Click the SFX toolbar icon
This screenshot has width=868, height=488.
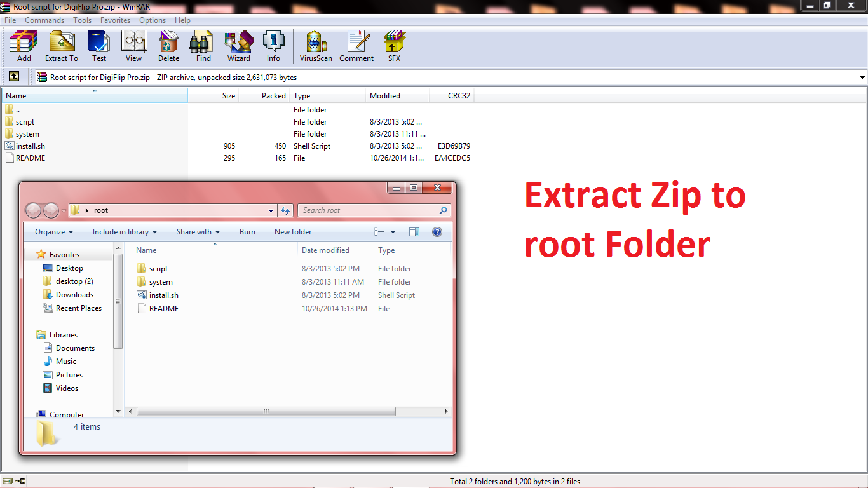click(x=394, y=46)
